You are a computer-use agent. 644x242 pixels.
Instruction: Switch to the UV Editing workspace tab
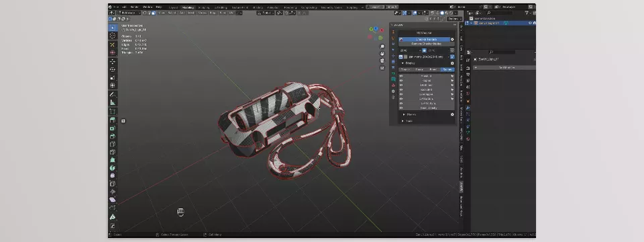(x=221, y=7)
